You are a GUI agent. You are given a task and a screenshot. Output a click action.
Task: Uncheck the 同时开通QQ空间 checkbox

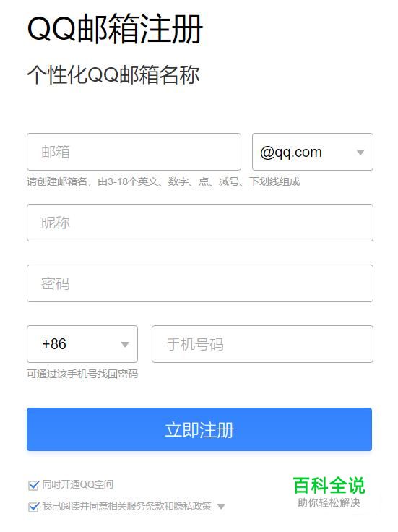coord(33,485)
